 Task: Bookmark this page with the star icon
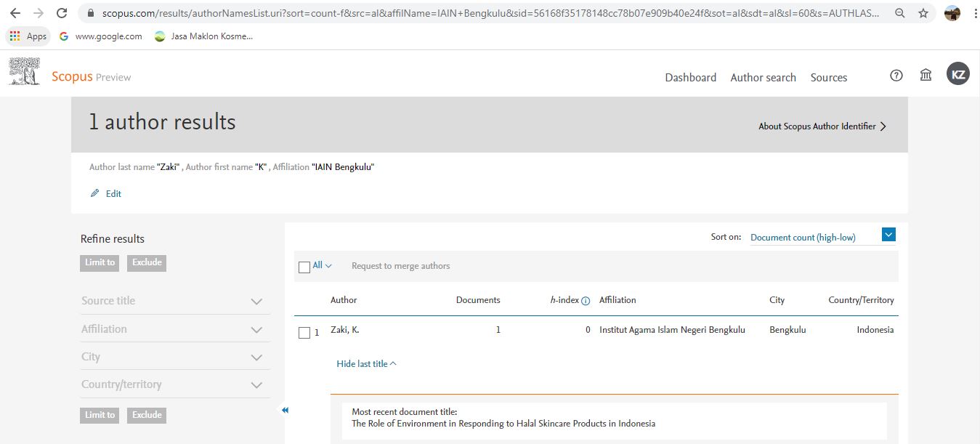click(x=923, y=13)
